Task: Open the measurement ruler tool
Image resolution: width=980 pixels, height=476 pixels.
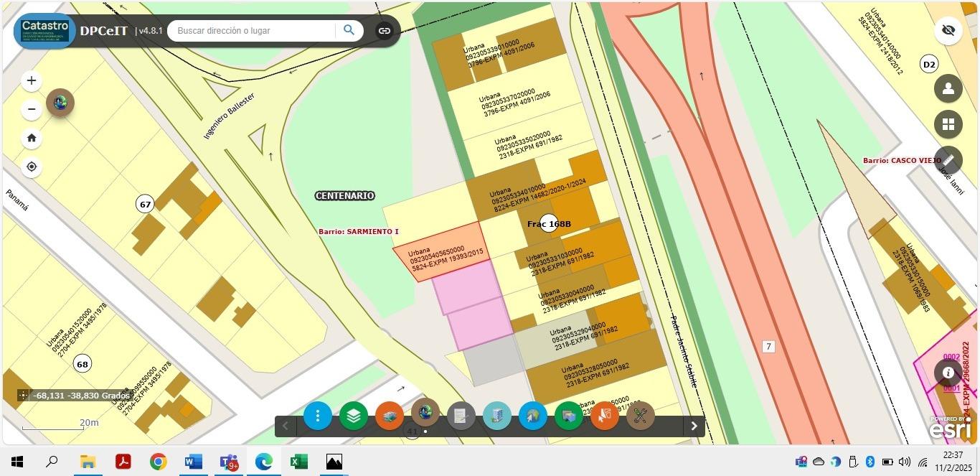Action: [948, 160]
